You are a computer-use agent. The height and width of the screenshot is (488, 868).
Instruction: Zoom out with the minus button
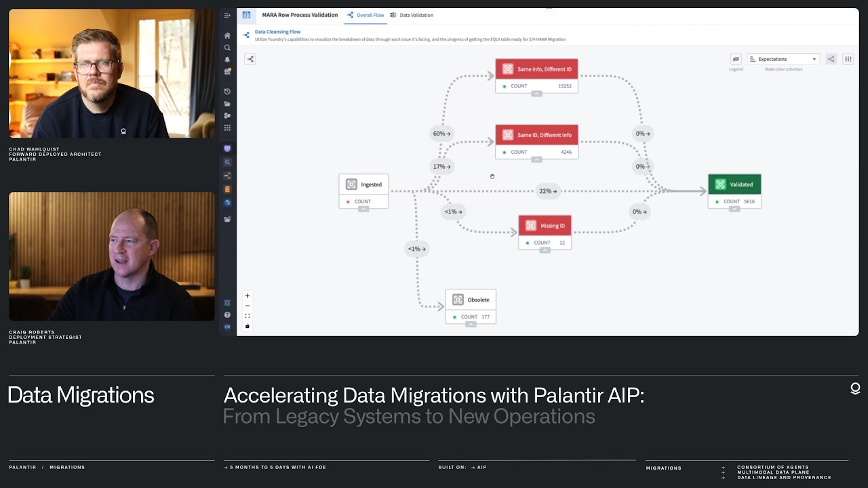click(248, 306)
